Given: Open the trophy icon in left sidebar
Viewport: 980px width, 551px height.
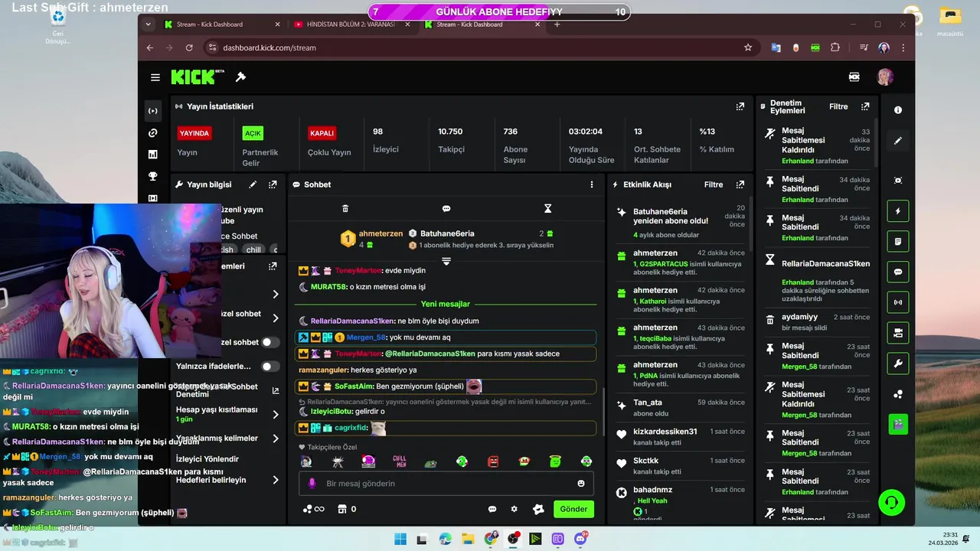Looking at the screenshot, I should (x=153, y=176).
